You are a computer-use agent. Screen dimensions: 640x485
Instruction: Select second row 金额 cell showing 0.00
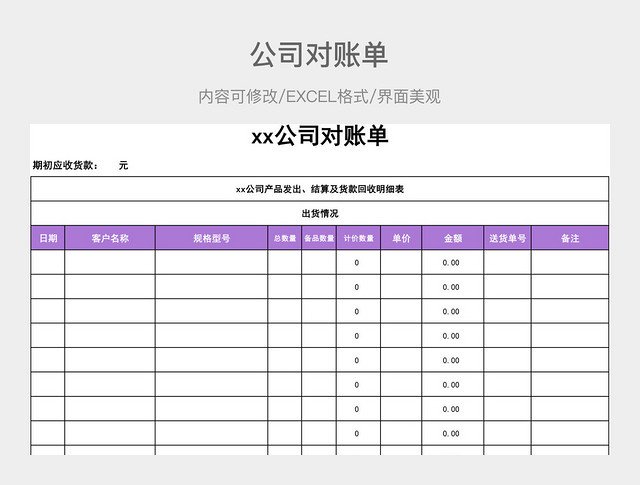[x=453, y=287]
